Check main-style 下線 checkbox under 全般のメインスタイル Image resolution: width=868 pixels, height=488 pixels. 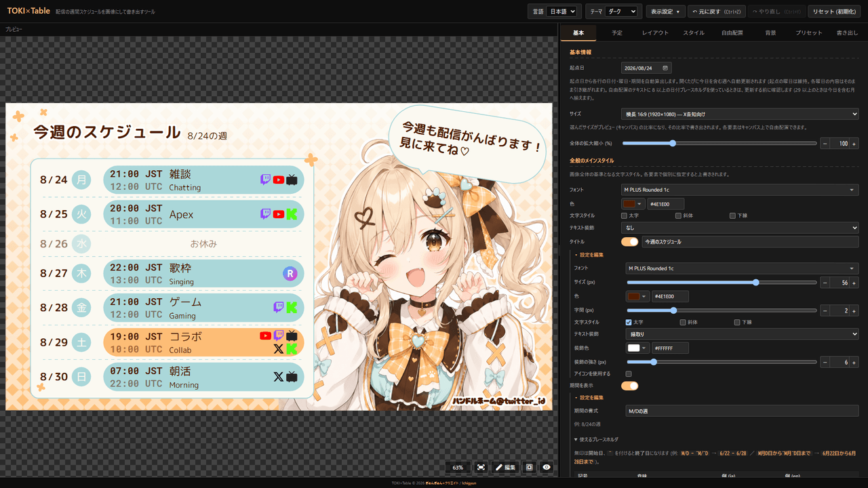pyautogui.click(x=732, y=216)
